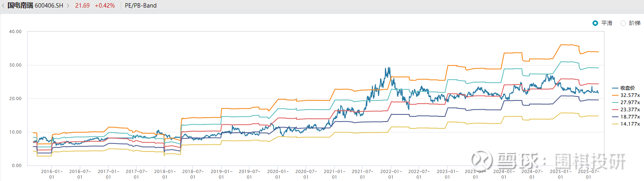Screen dimensions: 644x181
Task: Click the 2016-01-01 x-axis label
Action: [x=52, y=174]
